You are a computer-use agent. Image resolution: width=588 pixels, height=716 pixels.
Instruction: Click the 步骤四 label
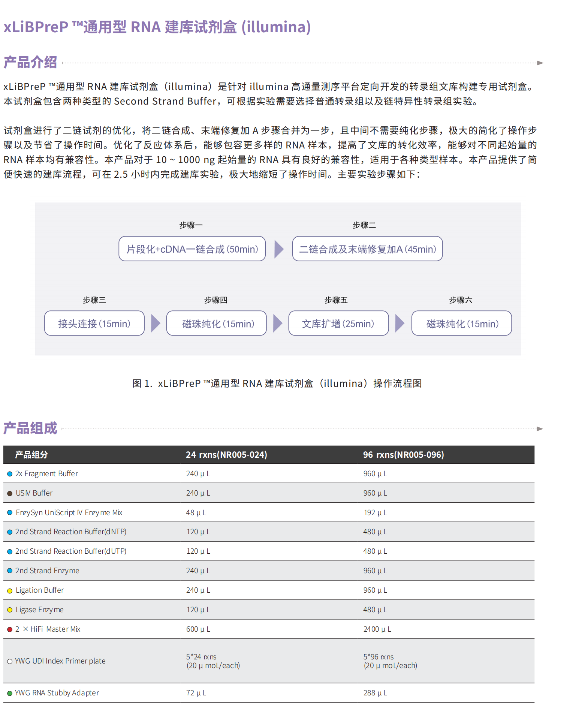pyautogui.click(x=216, y=300)
